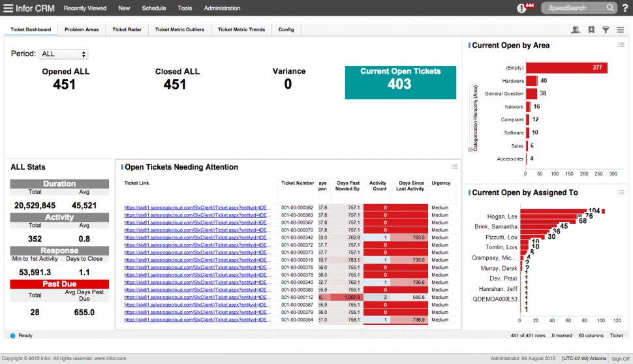Viewport: 633px width, 364px height.
Task: Open the Administration menu
Action: tap(222, 8)
